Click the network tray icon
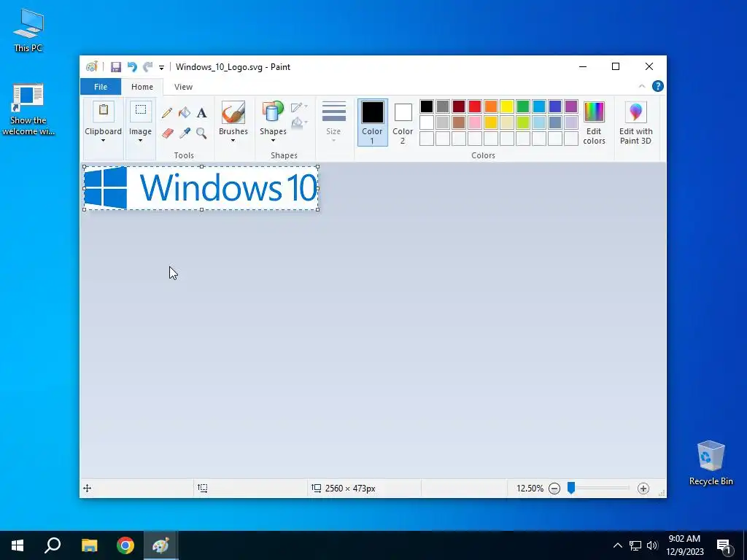Viewport: 747px width, 560px height. tap(635, 545)
